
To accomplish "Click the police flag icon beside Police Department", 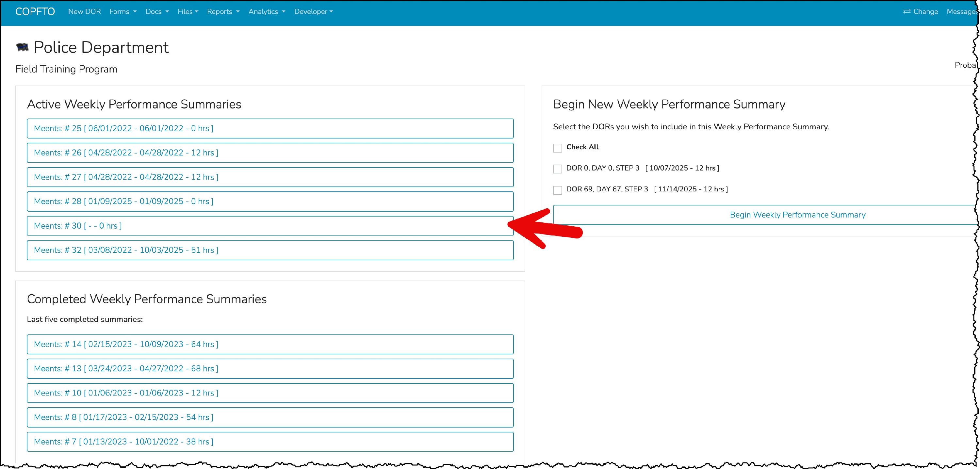I will pos(23,48).
